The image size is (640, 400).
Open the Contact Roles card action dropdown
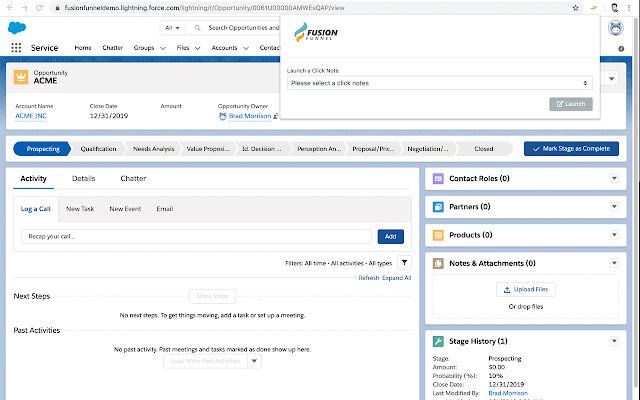614,178
